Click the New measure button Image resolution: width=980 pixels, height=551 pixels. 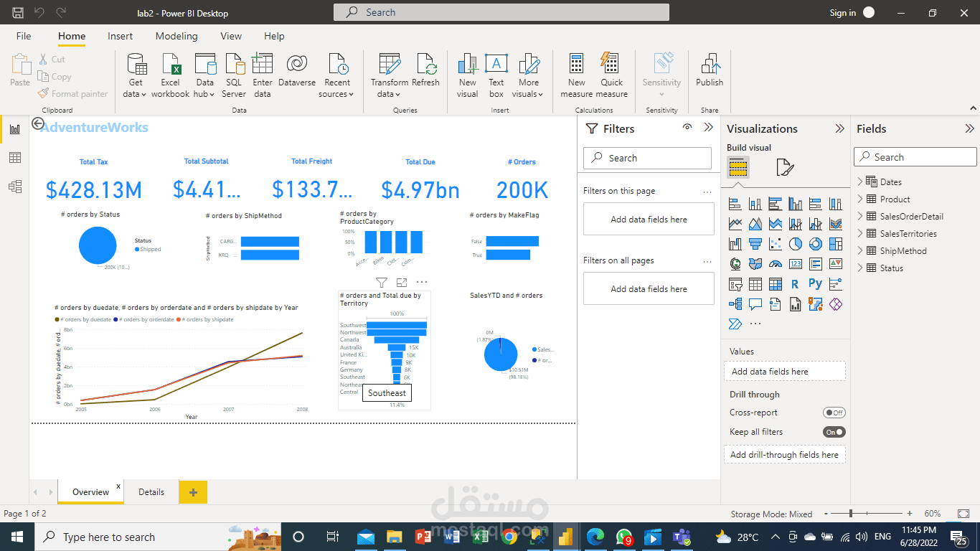click(577, 75)
